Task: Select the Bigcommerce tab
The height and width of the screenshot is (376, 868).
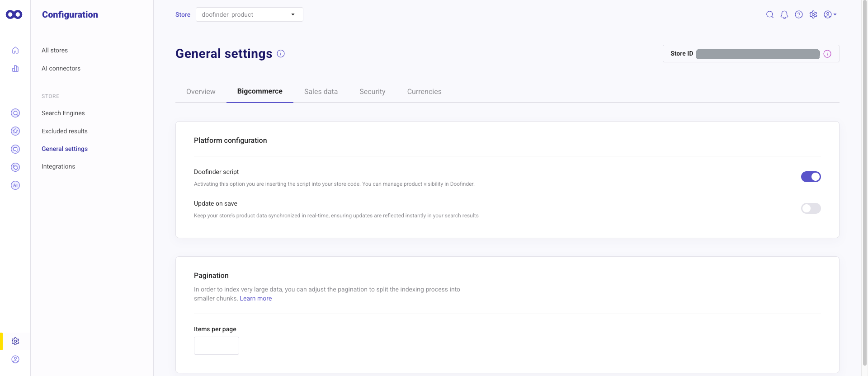Action: (x=260, y=91)
